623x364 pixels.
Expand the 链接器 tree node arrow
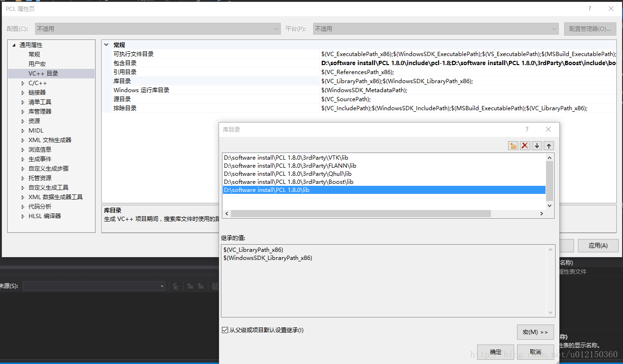[x=23, y=93]
